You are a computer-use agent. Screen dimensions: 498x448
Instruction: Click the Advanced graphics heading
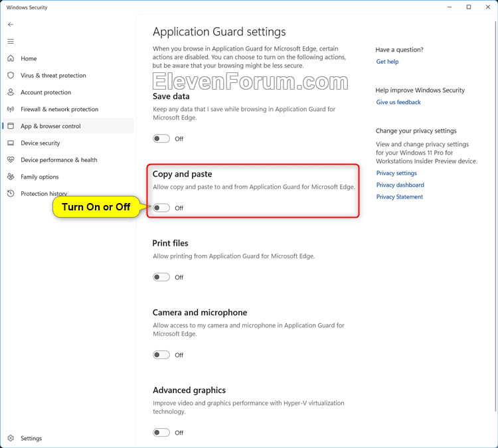point(189,390)
